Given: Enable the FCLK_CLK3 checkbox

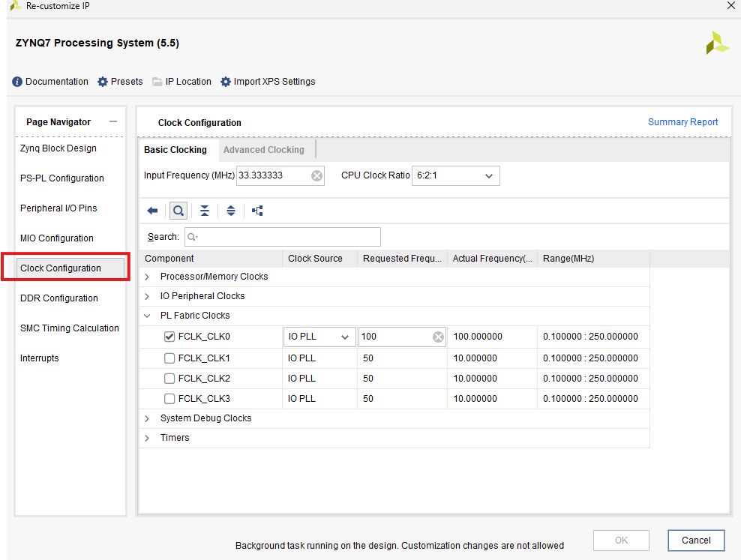Looking at the screenshot, I should 169,399.
